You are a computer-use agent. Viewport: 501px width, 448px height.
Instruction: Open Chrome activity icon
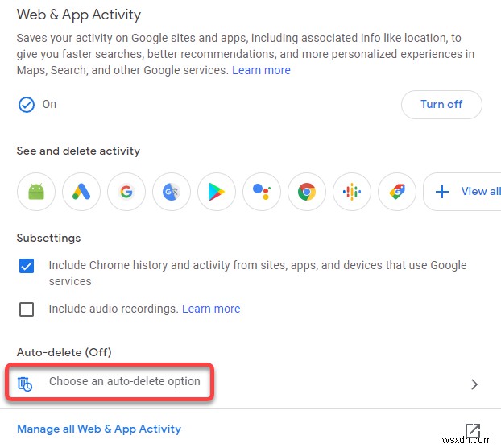pyautogui.click(x=307, y=192)
